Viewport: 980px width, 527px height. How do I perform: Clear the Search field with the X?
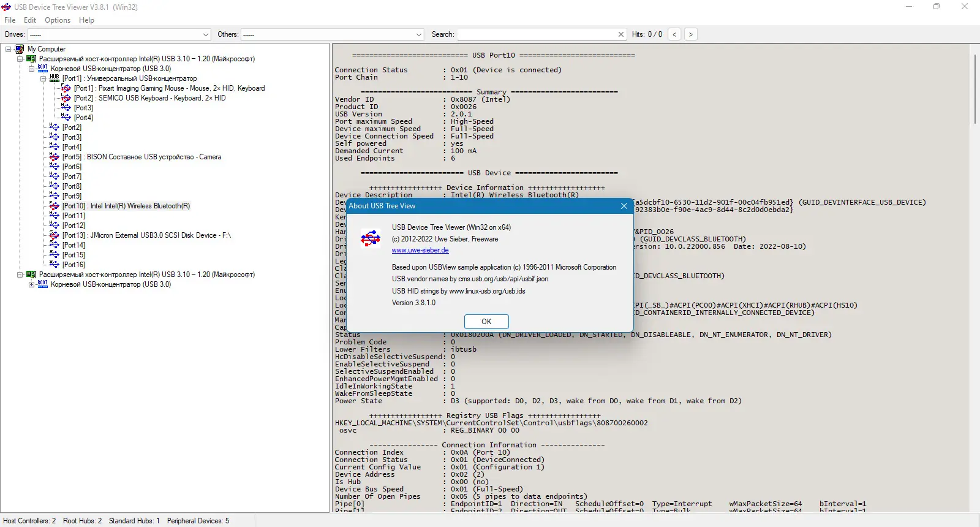tap(621, 34)
